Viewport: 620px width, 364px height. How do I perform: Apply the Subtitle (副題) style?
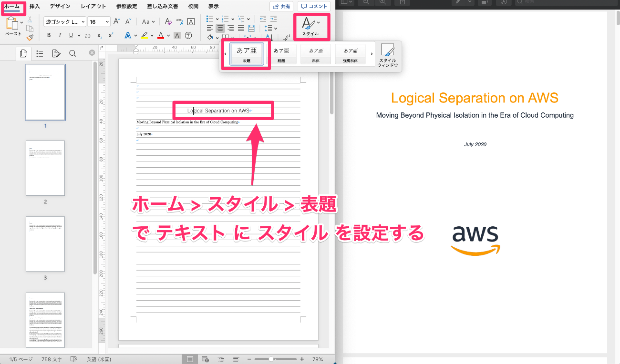[281, 54]
